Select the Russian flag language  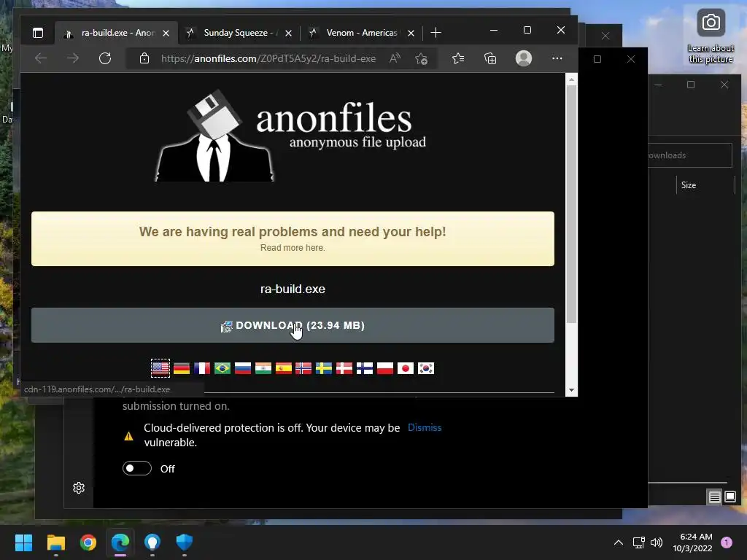(x=243, y=368)
